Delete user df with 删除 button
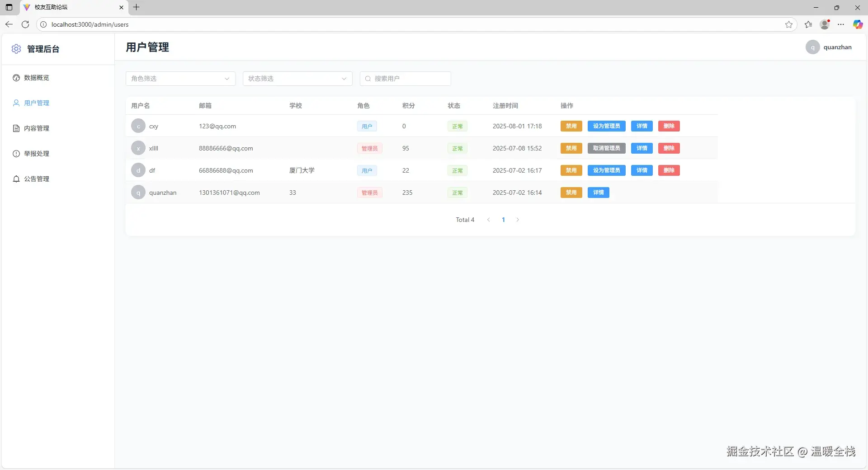The image size is (868, 470). tap(669, 170)
